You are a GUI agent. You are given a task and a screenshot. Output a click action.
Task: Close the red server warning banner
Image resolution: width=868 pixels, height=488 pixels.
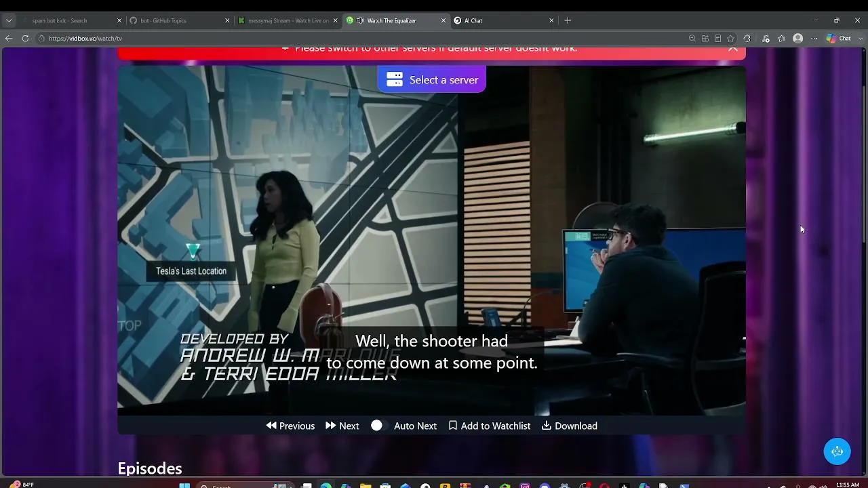coord(732,48)
